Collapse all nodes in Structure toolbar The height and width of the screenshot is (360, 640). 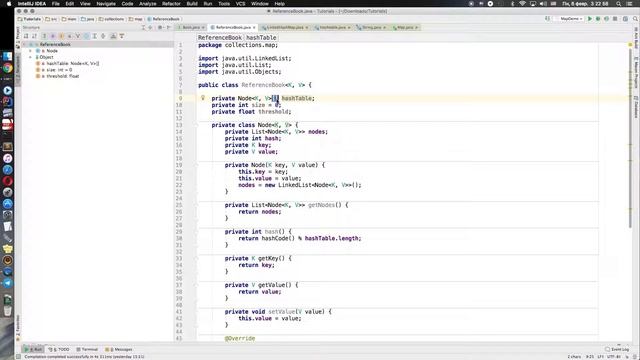point(103,36)
